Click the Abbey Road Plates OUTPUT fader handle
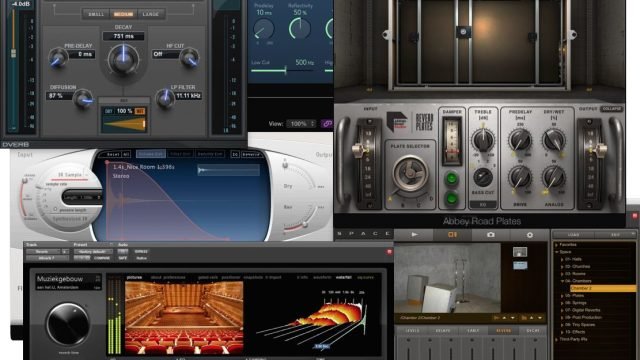 tap(600, 150)
